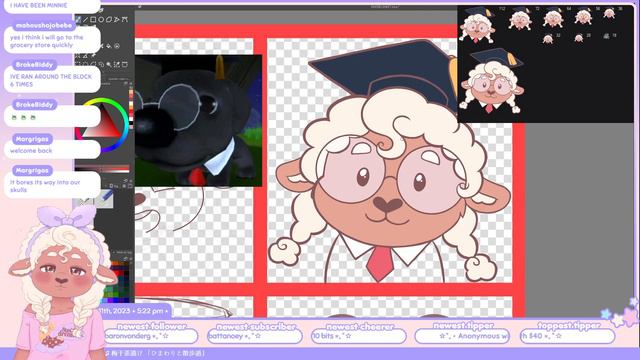The height and width of the screenshot is (360, 640).
Task: Click the 72 size emote preview thumbnail
Action: coord(520,20)
